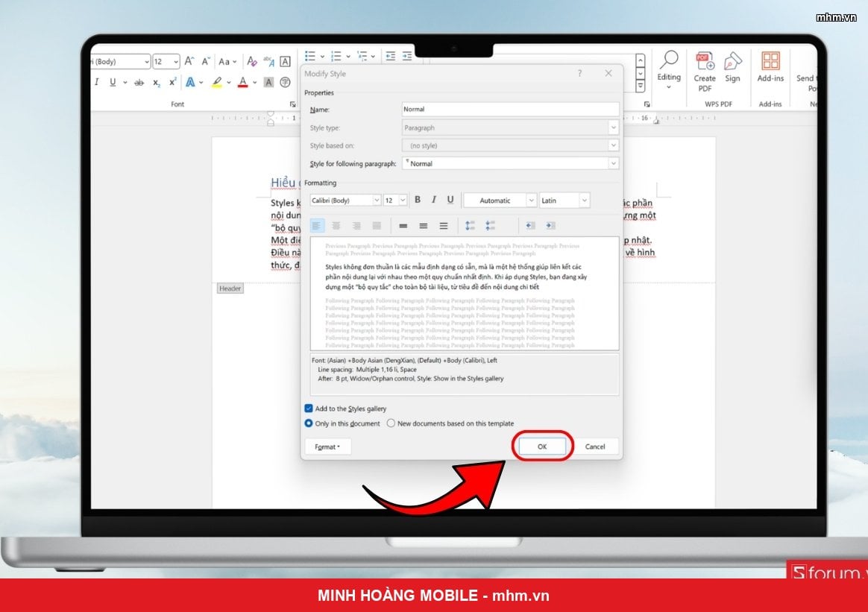This screenshot has width=868, height=612.
Task: Click the Add-ins icon in ribbon
Action: 770,68
